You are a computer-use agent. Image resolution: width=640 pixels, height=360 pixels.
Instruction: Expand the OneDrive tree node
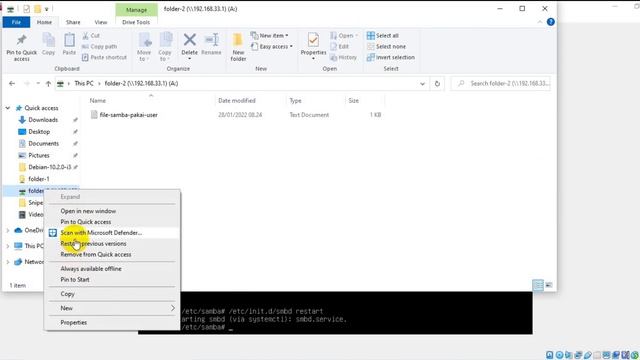[8, 230]
